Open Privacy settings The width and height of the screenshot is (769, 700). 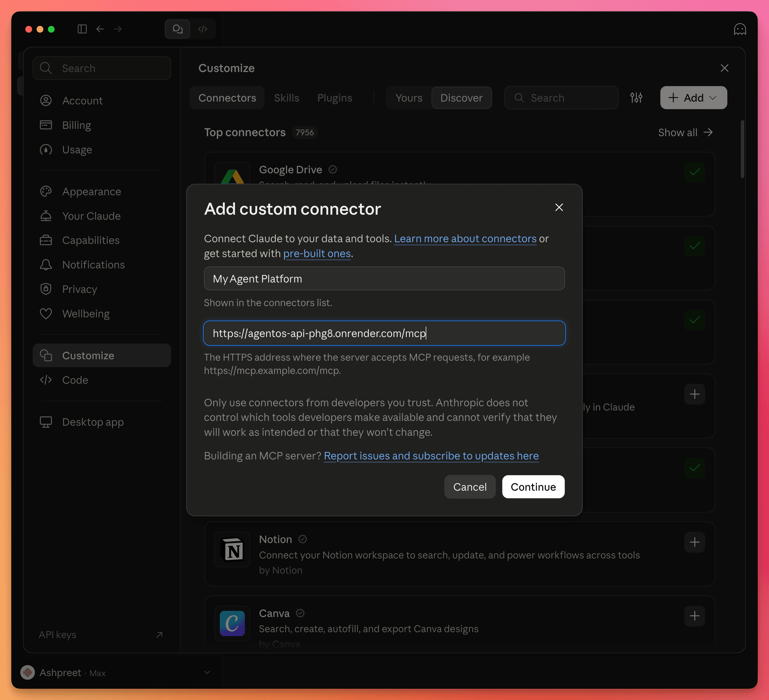[101, 289]
